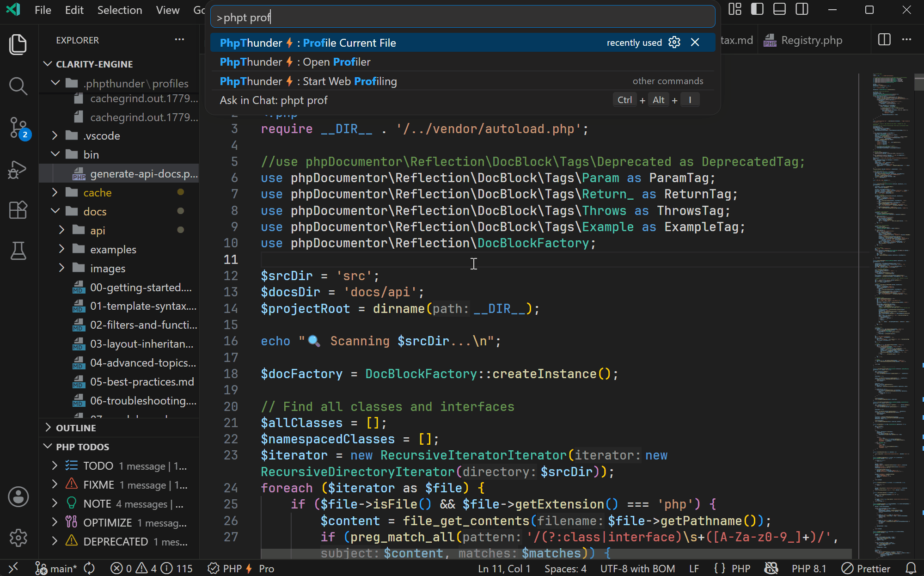Open Source Control view with badge 2

pos(18,128)
